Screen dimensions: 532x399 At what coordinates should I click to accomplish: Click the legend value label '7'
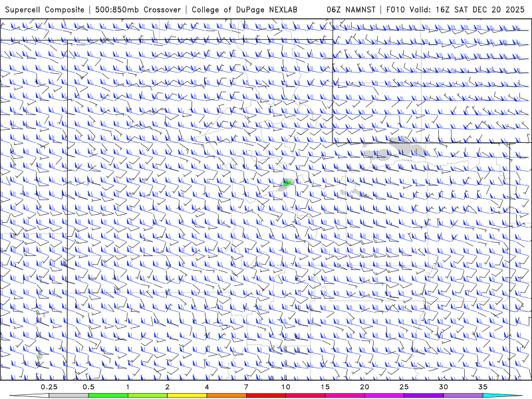click(246, 387)
